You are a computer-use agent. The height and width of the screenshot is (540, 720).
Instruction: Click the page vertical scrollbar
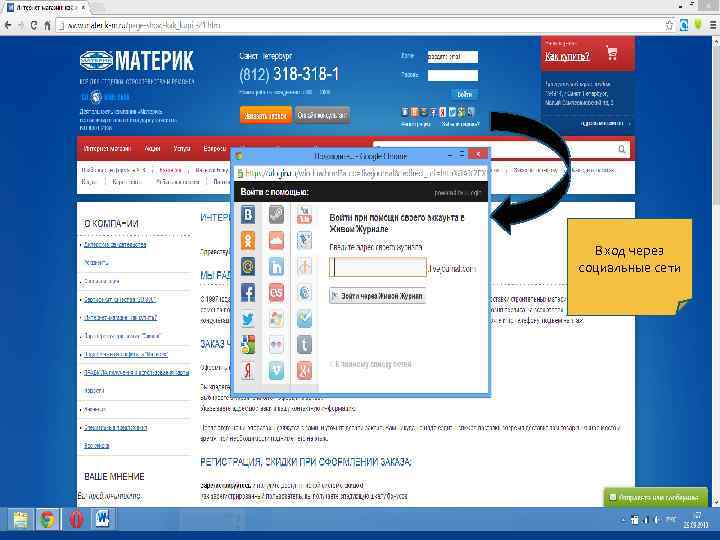tap(716, 271)
